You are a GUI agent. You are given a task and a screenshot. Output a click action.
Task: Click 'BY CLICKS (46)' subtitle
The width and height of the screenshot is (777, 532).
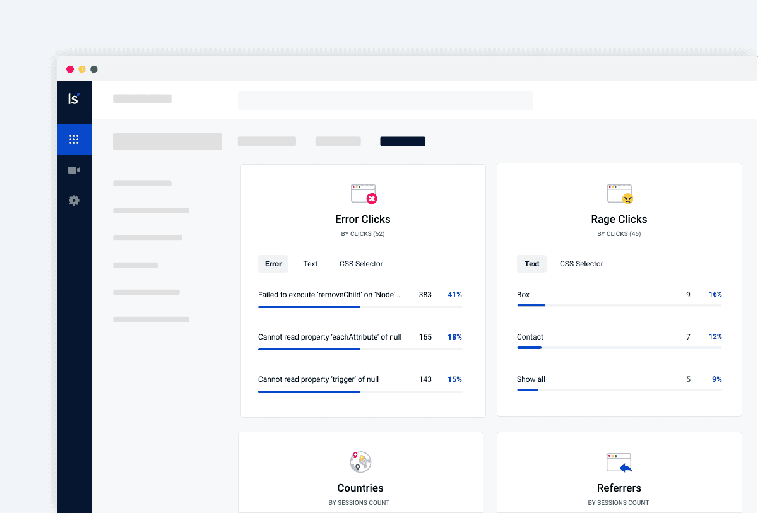coord(619,234)
